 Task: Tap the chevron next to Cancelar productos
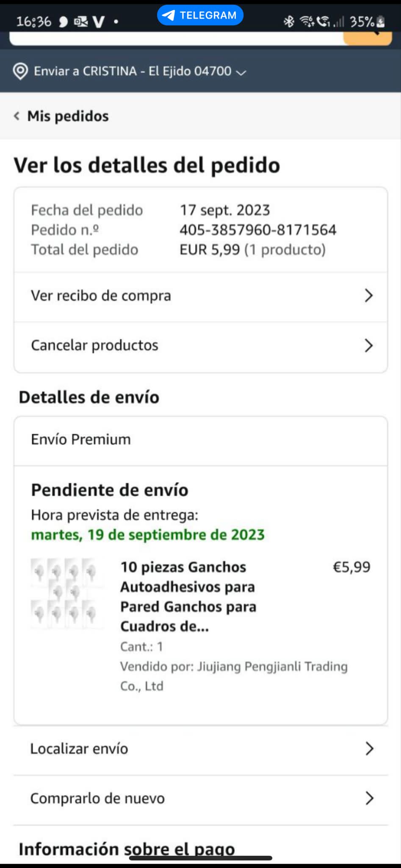click(x=368, y=345)
